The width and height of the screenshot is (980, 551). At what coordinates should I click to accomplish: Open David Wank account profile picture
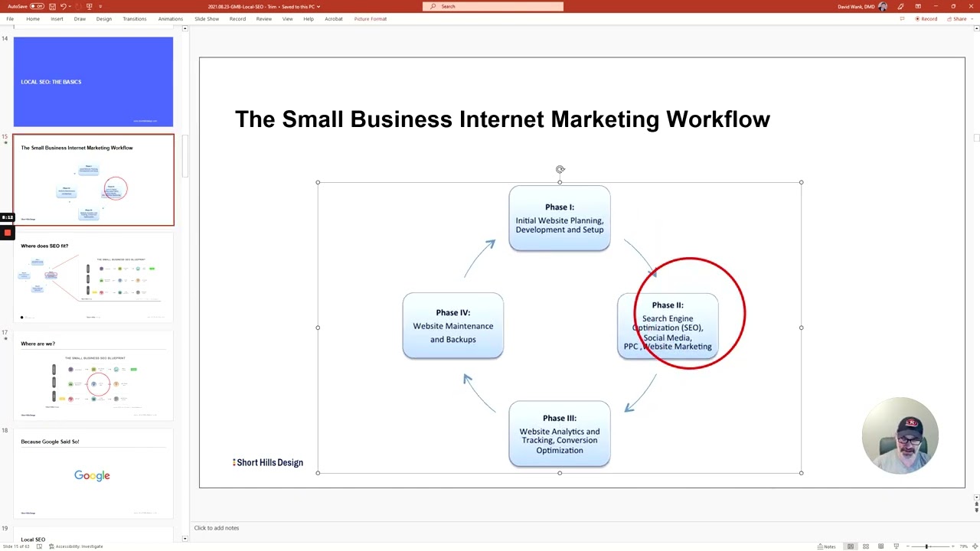tap(883, 6)
